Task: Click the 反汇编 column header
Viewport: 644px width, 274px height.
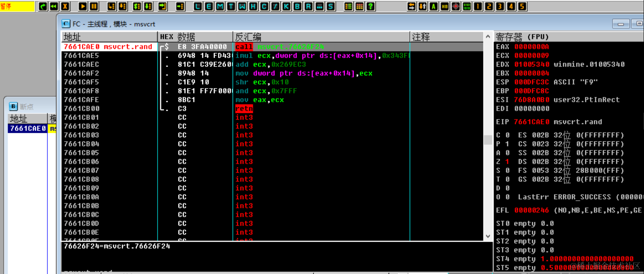Action: tap(321, 37)
